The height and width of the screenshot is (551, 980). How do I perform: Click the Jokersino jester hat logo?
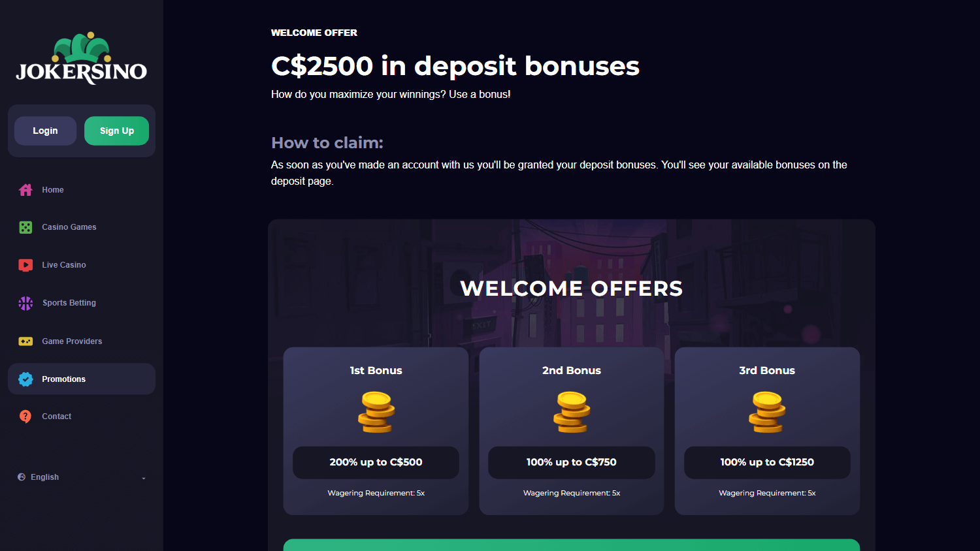pyautogui.click(x=82, y=58)
